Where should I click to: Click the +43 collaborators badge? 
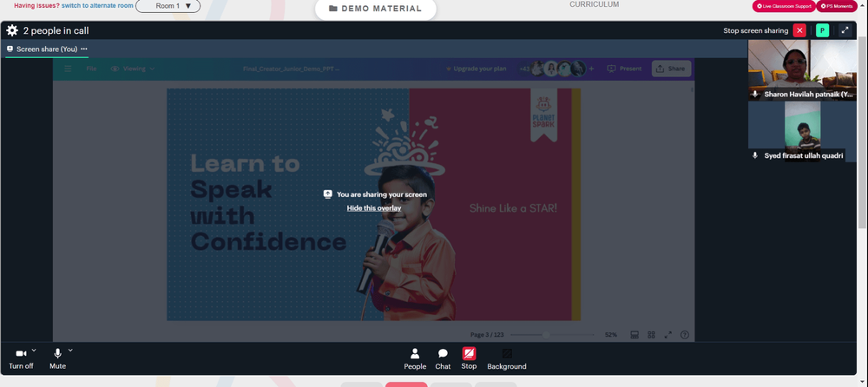click(524, 69)
